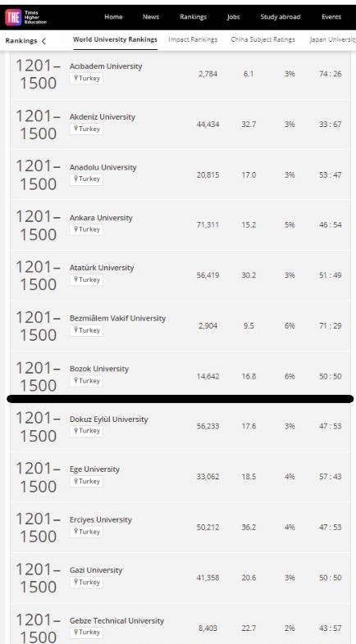Switch to the Impact Rankings tab
The width and height of the screenshot is (356, 644).
[193, 39]
